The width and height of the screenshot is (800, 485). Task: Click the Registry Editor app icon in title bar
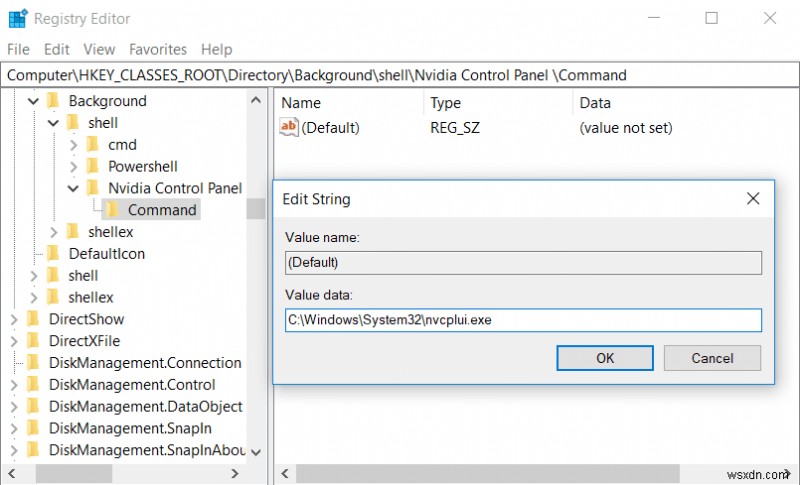tap(17, 18)
